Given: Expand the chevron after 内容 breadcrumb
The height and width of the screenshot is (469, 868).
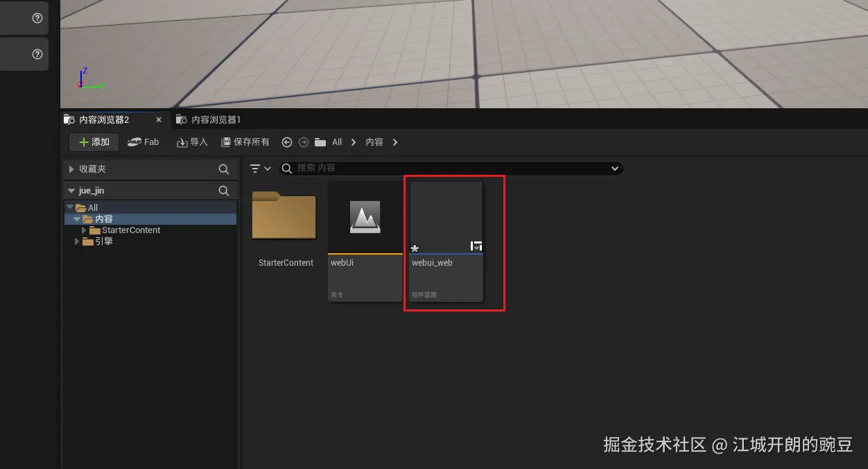Looking at the screenshot, I should point(395,142).
